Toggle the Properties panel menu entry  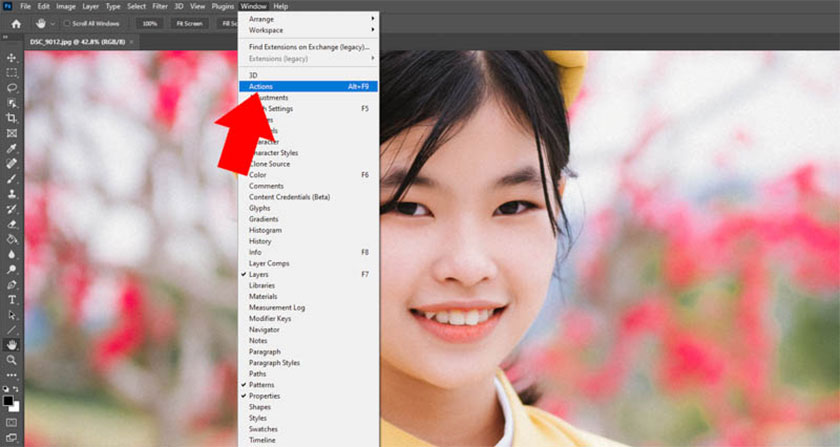point(264,396)
